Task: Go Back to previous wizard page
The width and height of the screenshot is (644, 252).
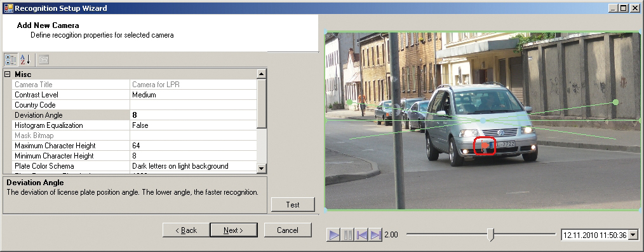Action: pos(186,230)
